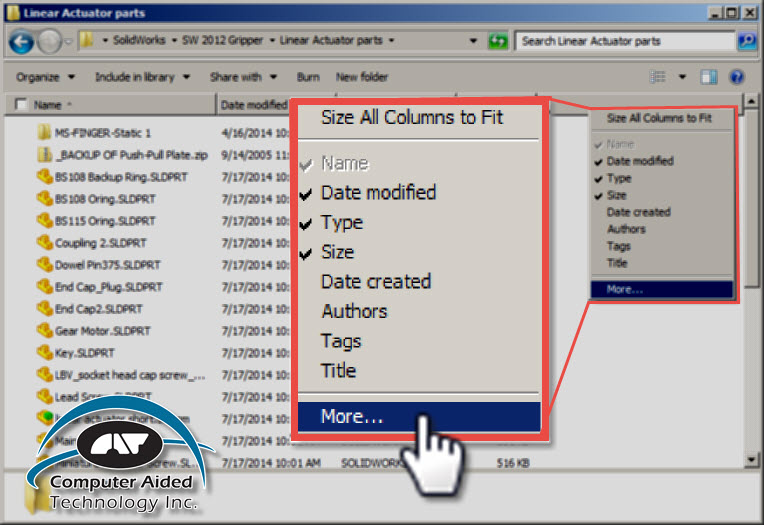Expand the view options dropdown arrow
This screenshot has height=525, width=764.
click(x=682, y=77)
